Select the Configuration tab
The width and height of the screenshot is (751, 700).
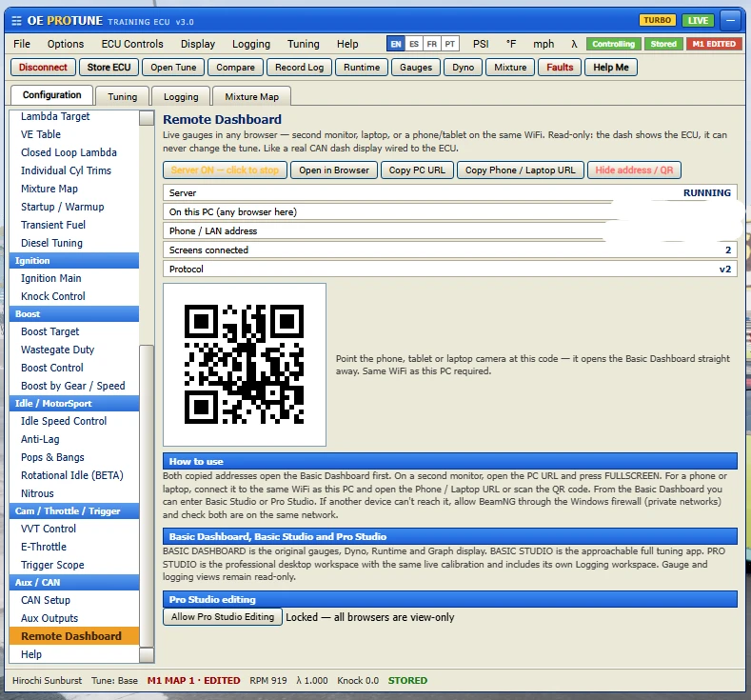tap(51, 95)
